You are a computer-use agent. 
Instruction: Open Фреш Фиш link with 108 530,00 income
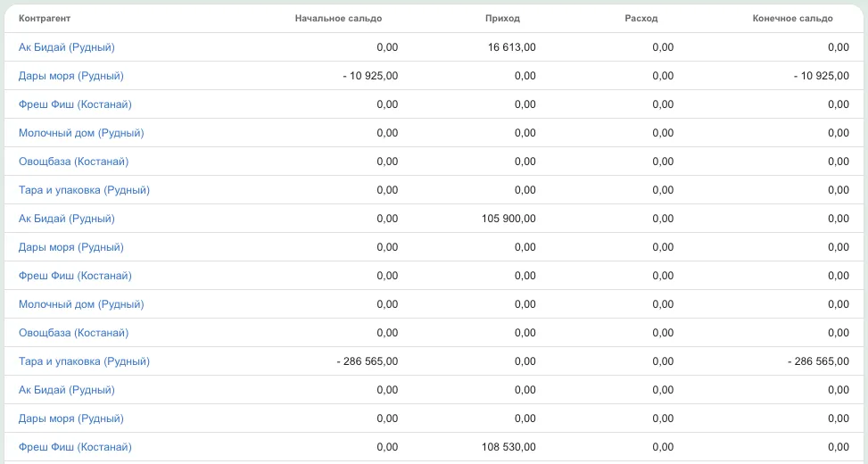[75, 447]
